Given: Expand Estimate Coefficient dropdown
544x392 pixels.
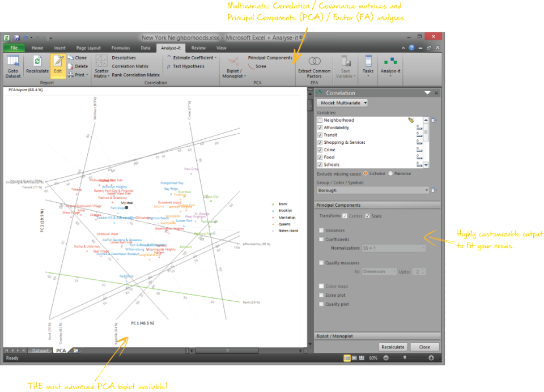Looking at the screenshot, I should click(x=215, y=58).
